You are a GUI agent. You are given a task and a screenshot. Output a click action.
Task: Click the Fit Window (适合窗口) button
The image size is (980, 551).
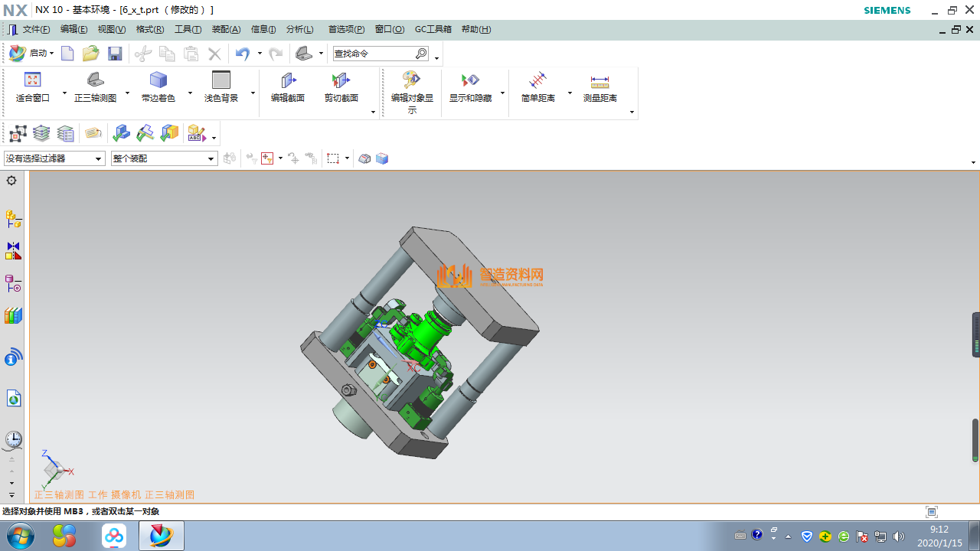(32, 87)
